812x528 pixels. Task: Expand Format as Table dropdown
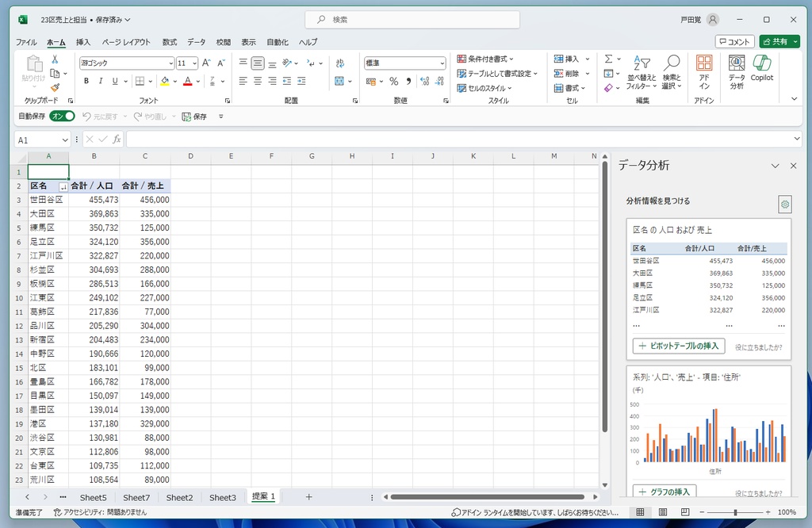tap(497, 74)
